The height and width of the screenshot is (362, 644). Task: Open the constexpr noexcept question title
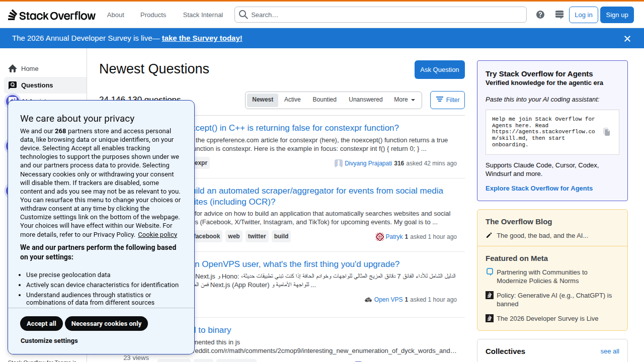296,128
